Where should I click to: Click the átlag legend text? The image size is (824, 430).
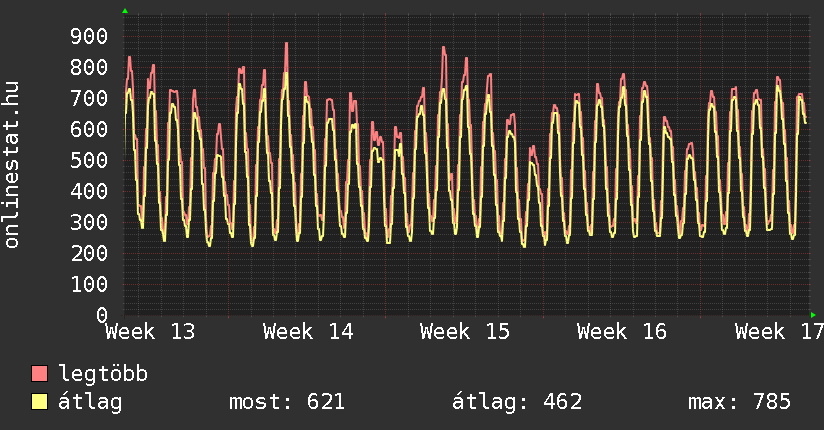tap(91, 402)
